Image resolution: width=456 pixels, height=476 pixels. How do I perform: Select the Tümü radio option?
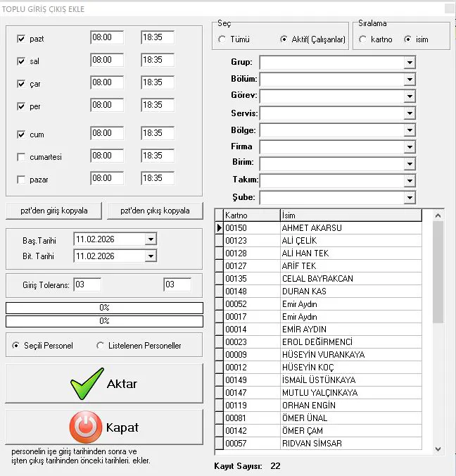(x=222, y=39)
